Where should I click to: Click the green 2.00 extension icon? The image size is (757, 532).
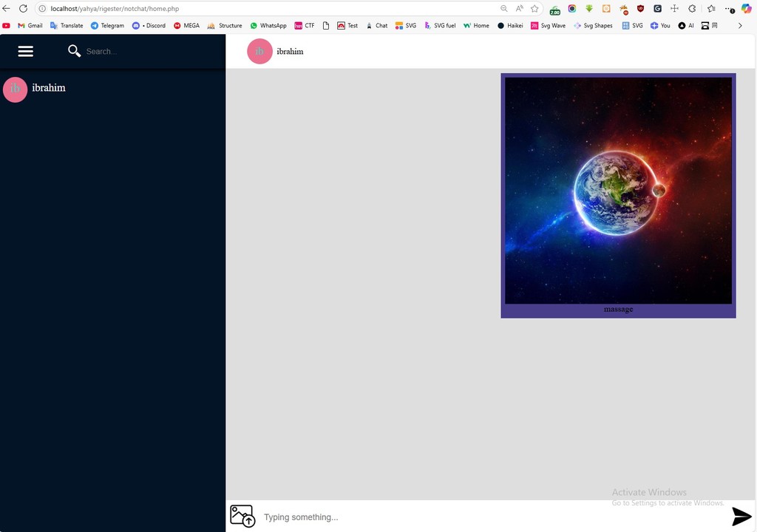(554, 9)
